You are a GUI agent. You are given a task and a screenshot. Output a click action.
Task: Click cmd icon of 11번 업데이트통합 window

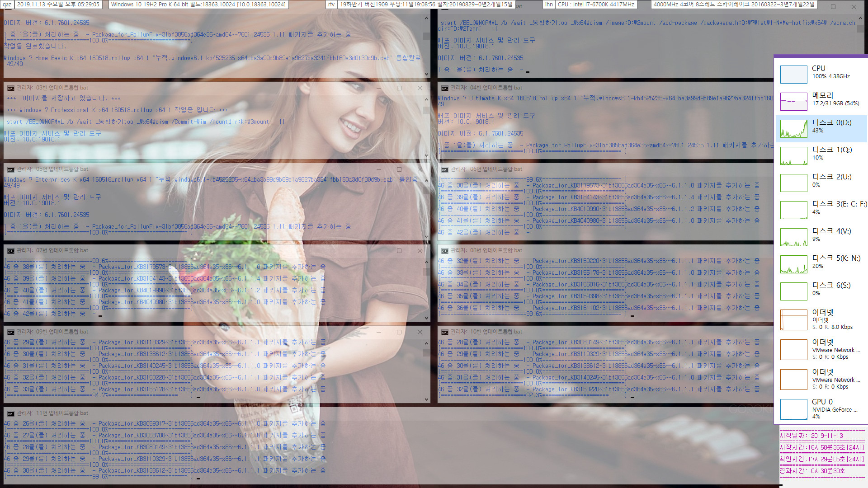pyautogui.click(x=11, y=413)
